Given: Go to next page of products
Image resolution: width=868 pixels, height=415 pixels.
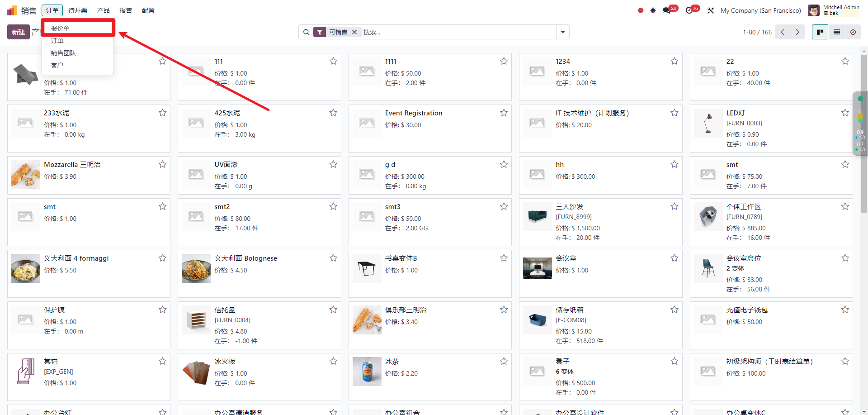Looking at the screenshot, I should tap(797, 32).
